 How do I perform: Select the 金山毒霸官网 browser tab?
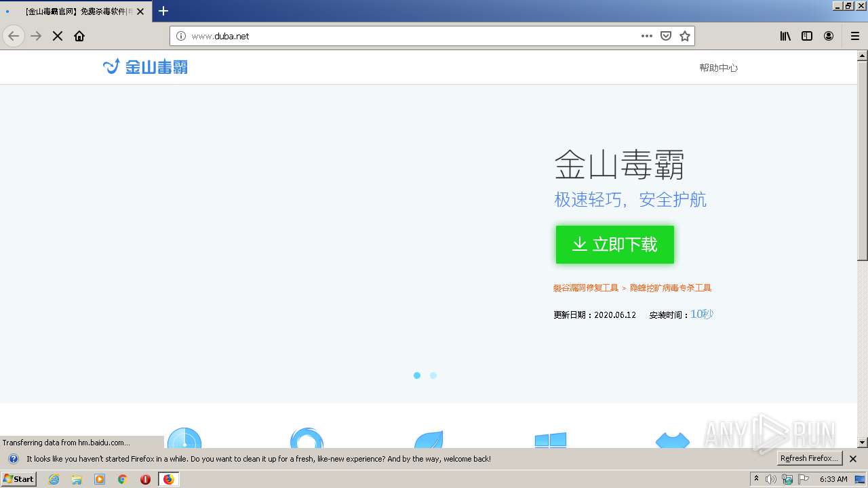click(x=76, y=11)
